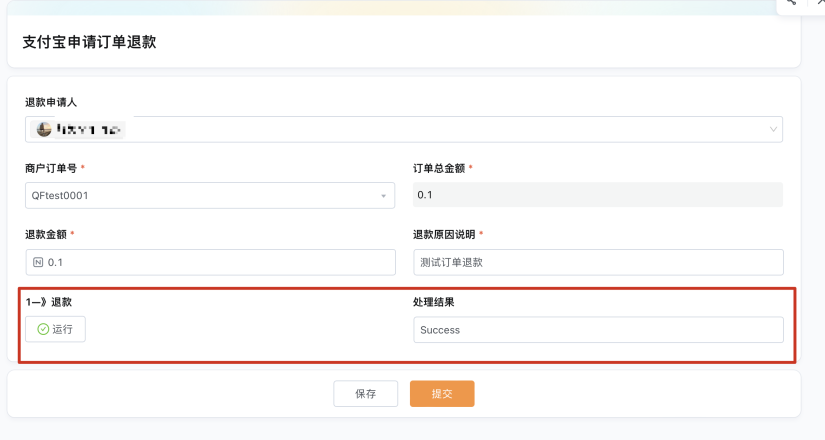
Task: Click the green check icon on 运行
Action: pos(43,329)
